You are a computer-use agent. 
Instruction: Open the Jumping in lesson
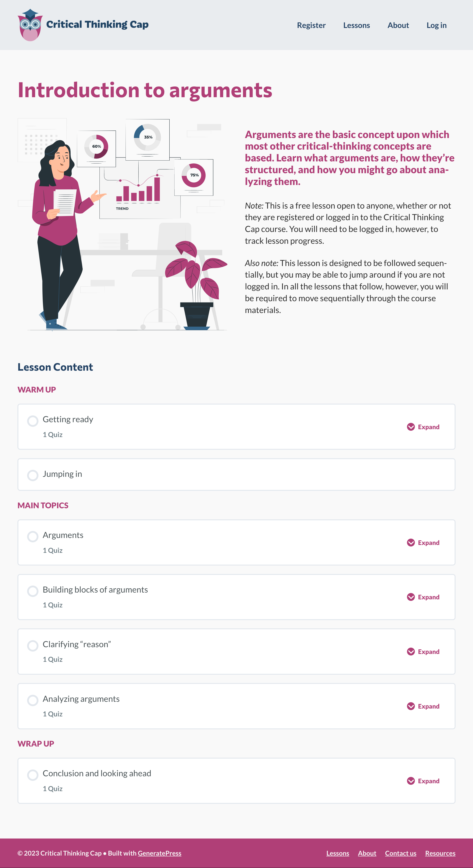pyautogui.click(x=62, y=474)
